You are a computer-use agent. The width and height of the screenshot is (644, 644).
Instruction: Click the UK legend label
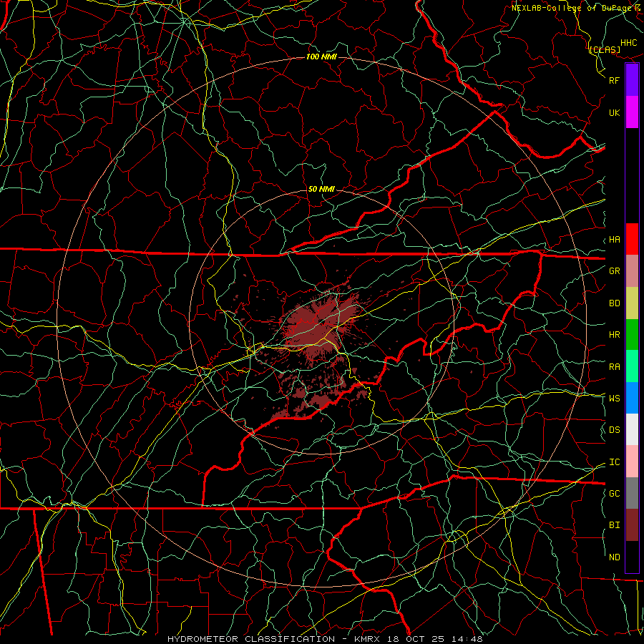615,112
